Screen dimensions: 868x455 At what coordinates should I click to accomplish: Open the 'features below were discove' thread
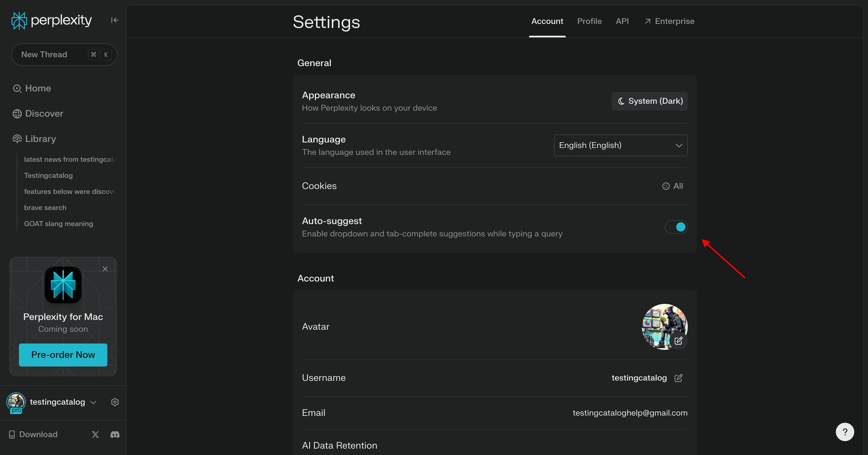pyautogui.click(x=70, y=192)
